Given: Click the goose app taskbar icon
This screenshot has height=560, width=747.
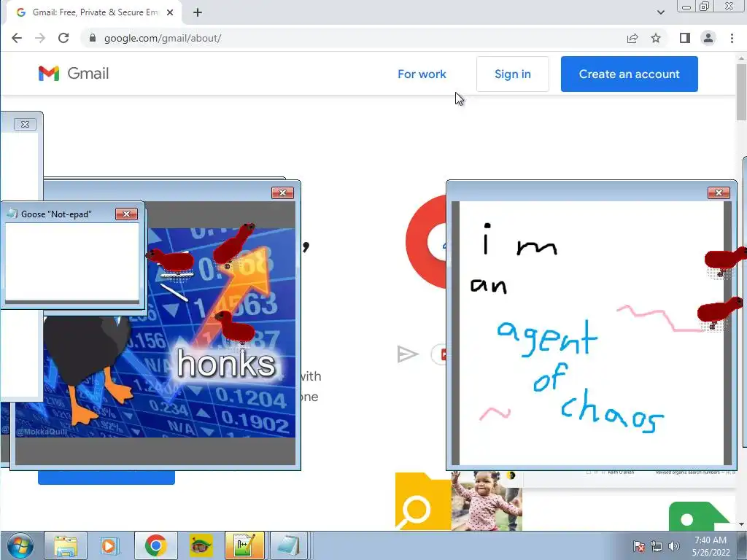Looking at the screenshot, I should point(201,545).
